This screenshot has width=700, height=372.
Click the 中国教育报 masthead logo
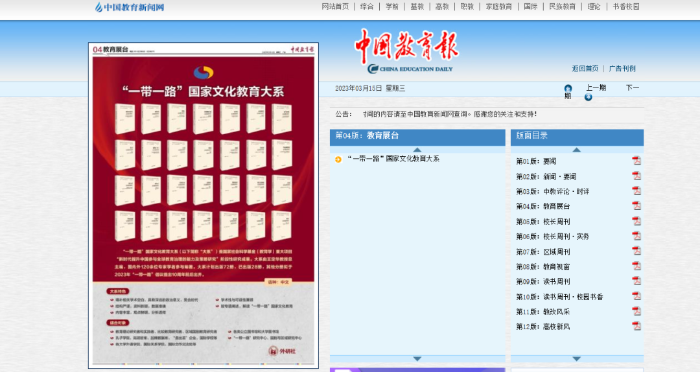point(407,45)
